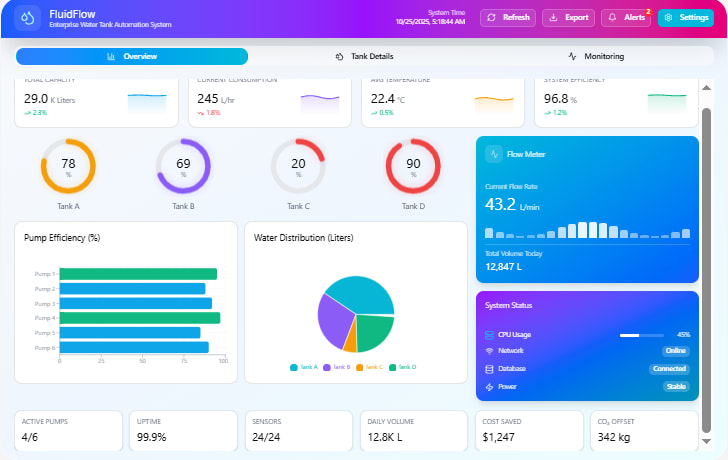
Task: Toggle Tank D in pie chart legend
Action: (403, 367)
